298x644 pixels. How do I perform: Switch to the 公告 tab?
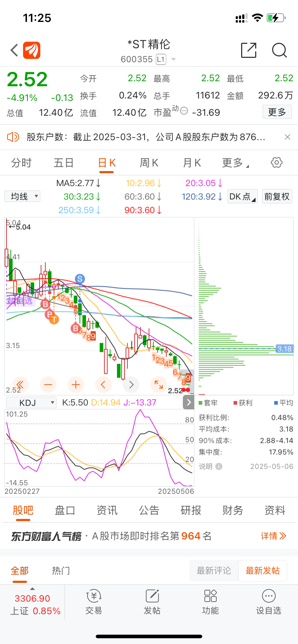pyautogui.click(x=149, y=510)
